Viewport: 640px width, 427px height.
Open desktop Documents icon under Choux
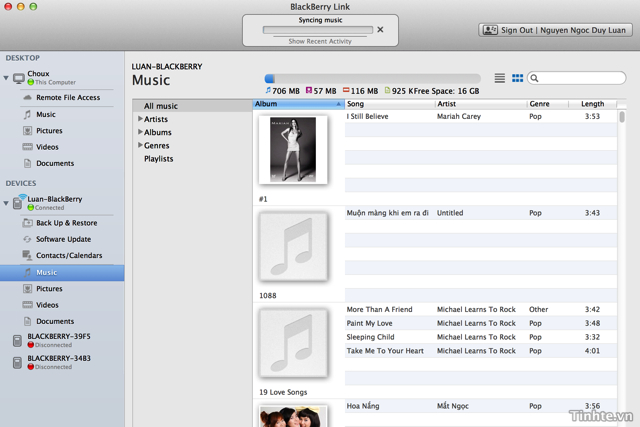pyautogui.click(x=27, y=163)
